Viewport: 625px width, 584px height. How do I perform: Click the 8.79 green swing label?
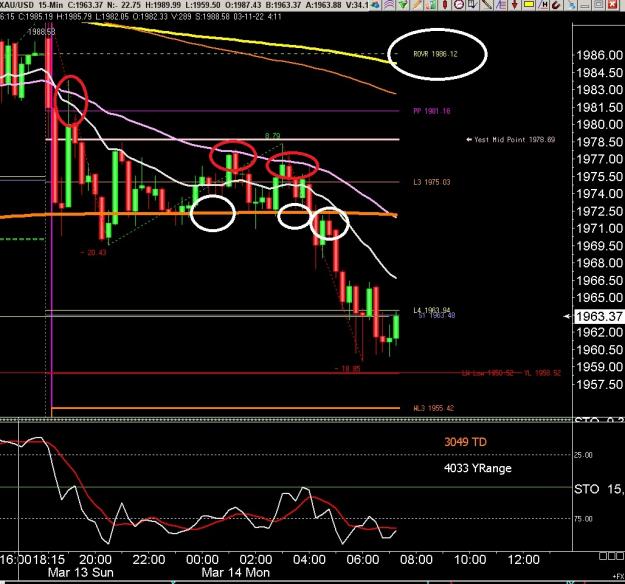coord(272,136)
